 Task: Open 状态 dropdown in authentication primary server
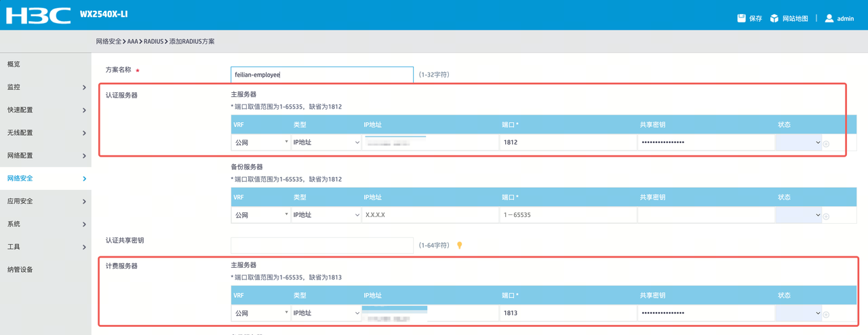[798, 142]
